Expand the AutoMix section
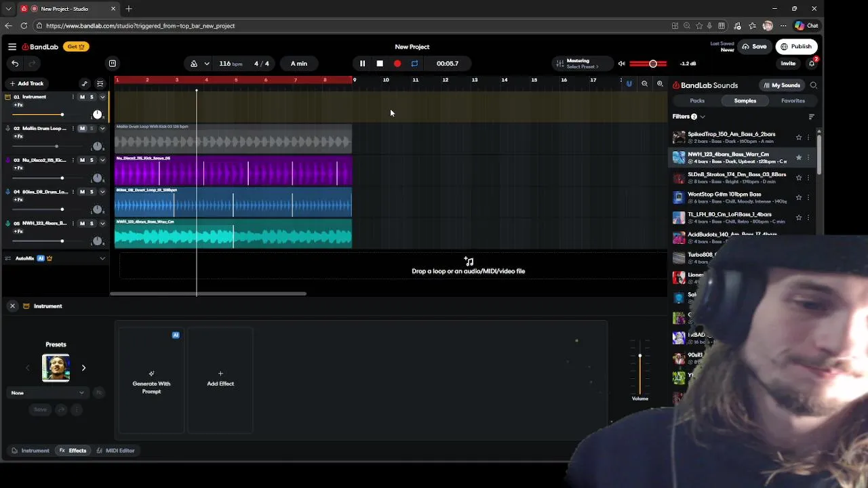 [102, 258]
